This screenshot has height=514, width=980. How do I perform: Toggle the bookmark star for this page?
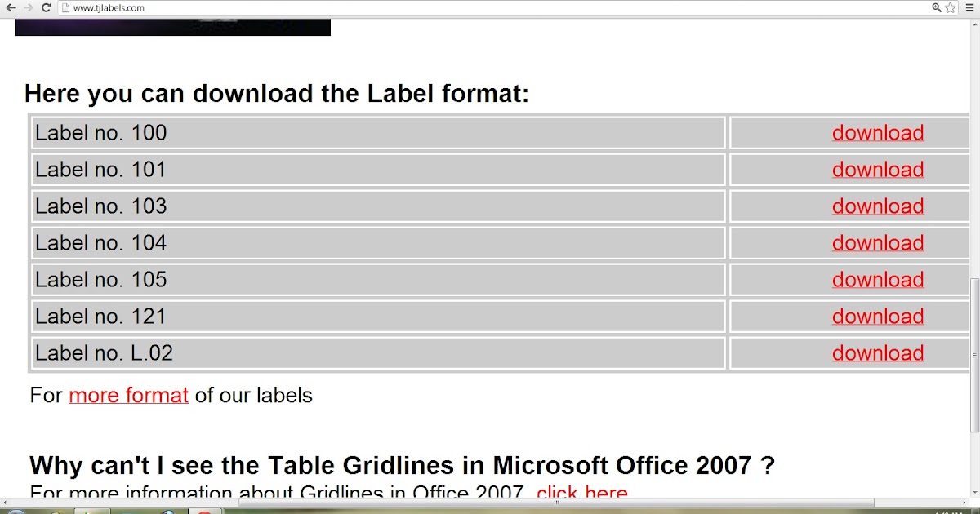click(950, 7)
